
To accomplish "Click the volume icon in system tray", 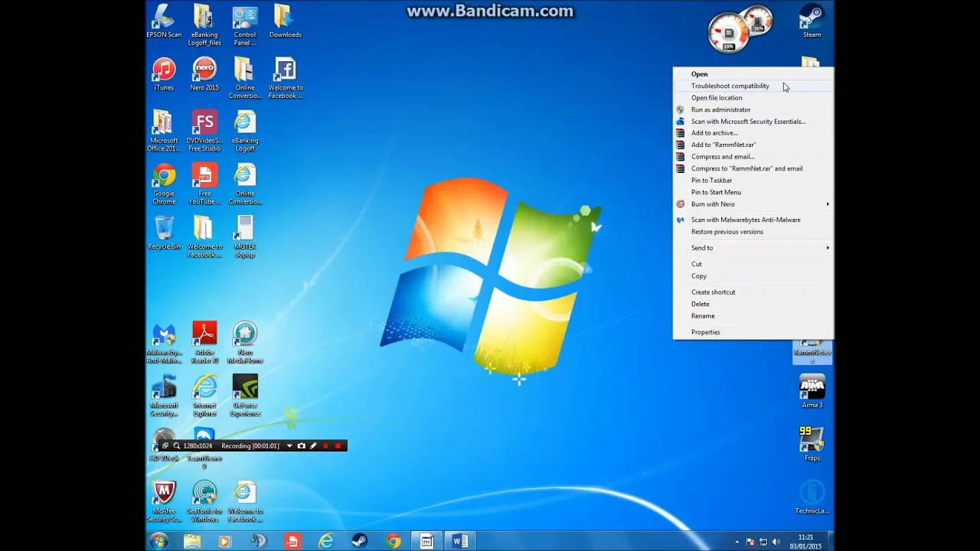I will click(x=776, y=542).
